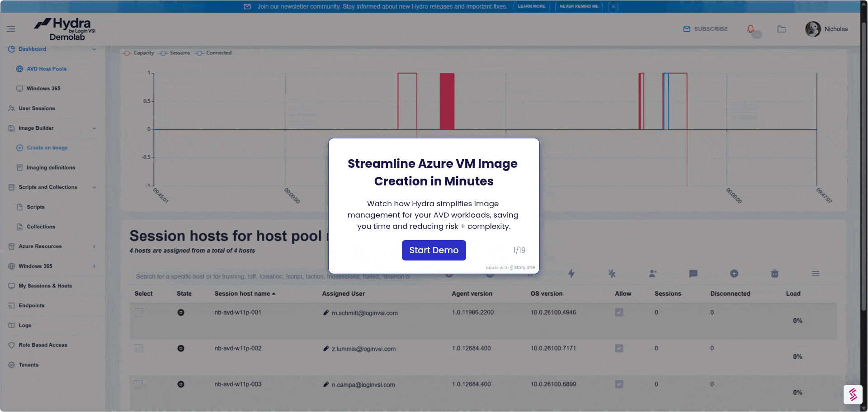Click LEARN MORE in newsletter banner
868x412 pixels.
(531, 6)
